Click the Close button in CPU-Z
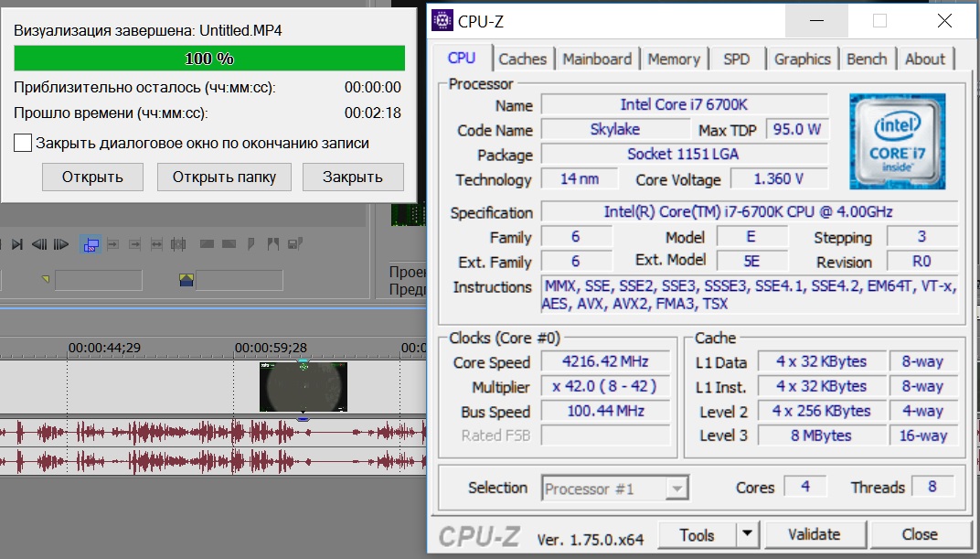 [920, 535]
